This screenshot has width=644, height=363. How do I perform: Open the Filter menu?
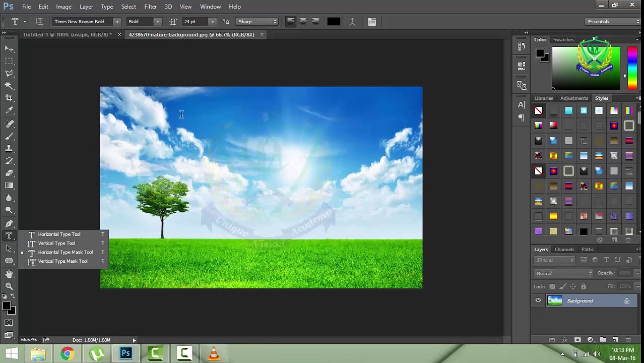pyautogui.click(x=150, y=7)
